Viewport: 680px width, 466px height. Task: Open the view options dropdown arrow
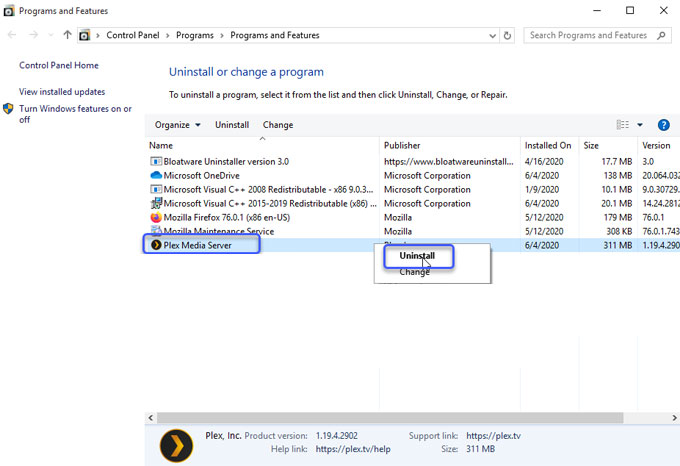[640, 125]
